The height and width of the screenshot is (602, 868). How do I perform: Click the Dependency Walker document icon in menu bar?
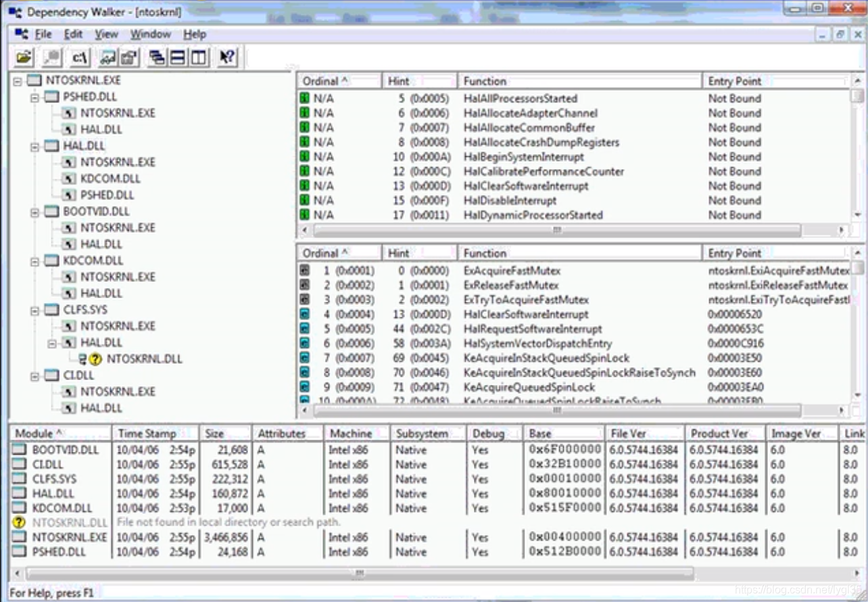pyautogui.click(x=22, y=34)
